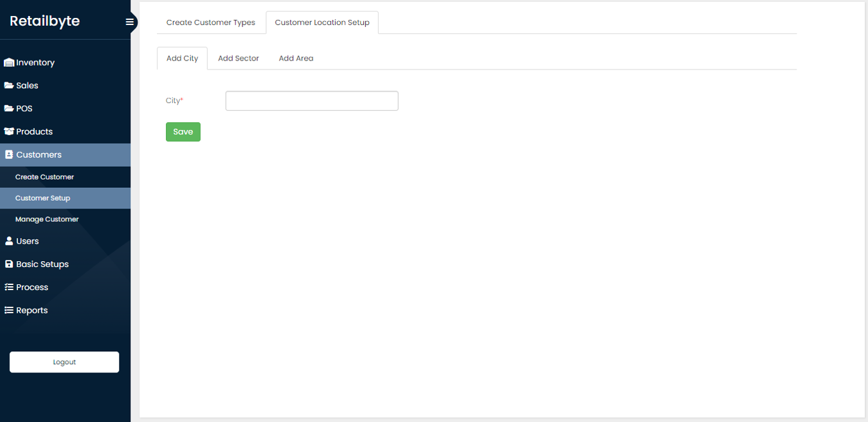Click the Reports list icon

(9, 310)
